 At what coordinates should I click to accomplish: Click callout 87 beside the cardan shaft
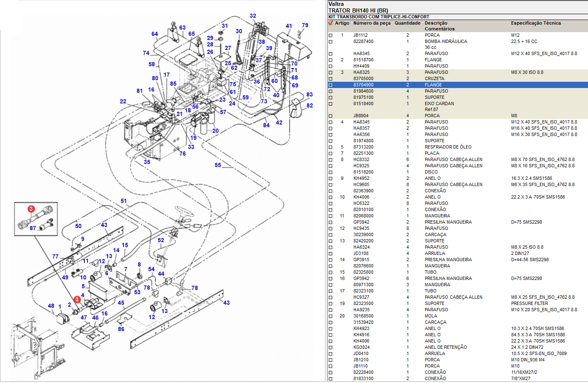click(x=33, y=228)
